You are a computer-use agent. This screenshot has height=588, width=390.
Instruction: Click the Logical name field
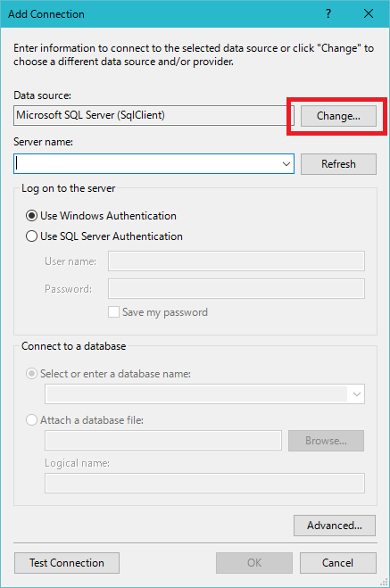click(x=204, y=483)
